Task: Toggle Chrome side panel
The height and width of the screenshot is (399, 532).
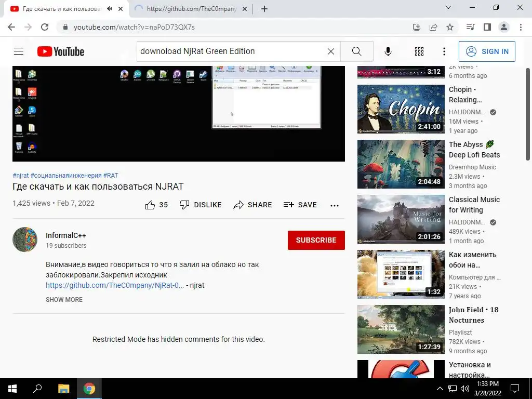Action: pos(487,27)
